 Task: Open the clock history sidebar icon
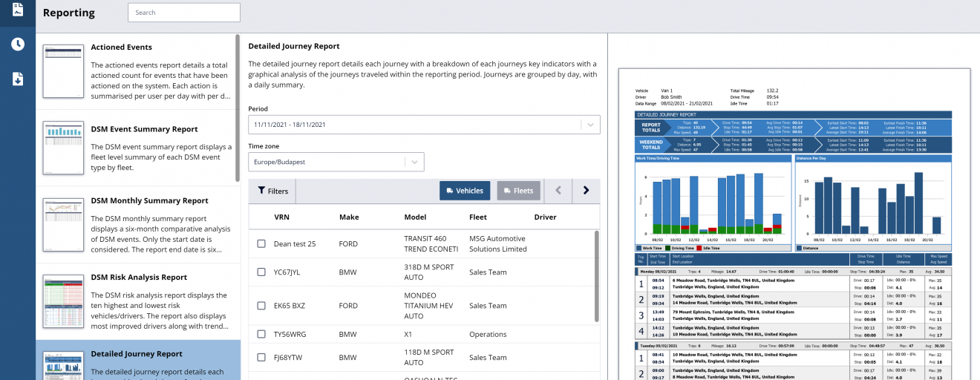(x=18, y=45)
